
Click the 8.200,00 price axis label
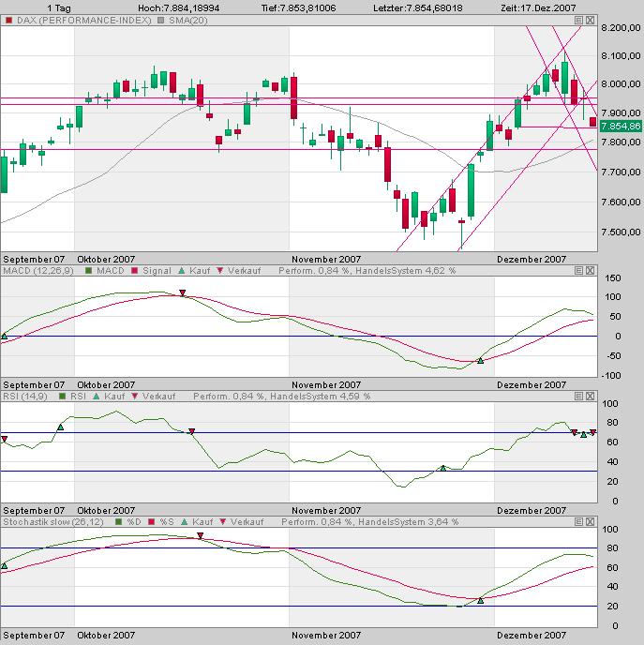tap(621, 27)
